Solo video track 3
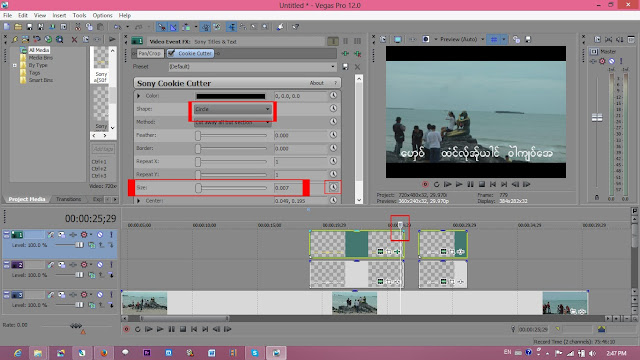The image size is (640, 360). click(x=111, y=294)
